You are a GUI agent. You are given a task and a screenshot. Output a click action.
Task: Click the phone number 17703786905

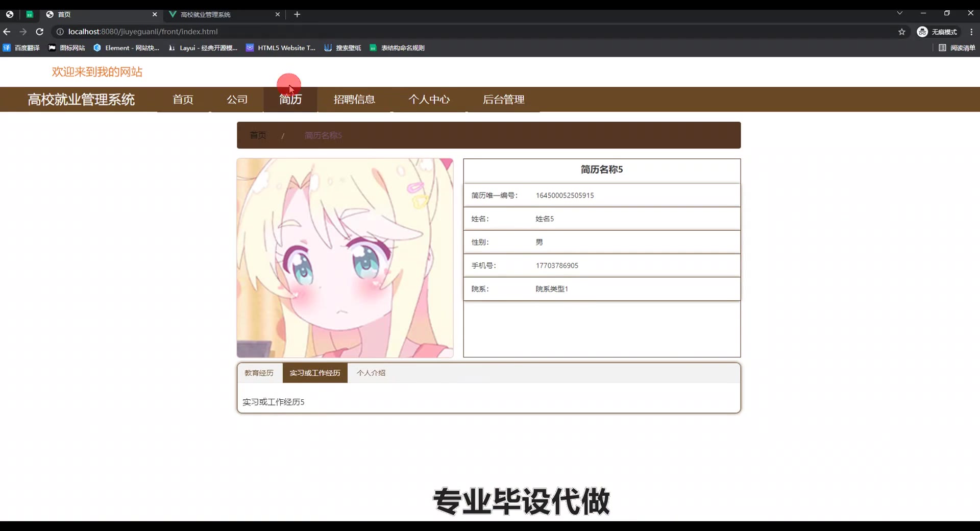[557, 265]
